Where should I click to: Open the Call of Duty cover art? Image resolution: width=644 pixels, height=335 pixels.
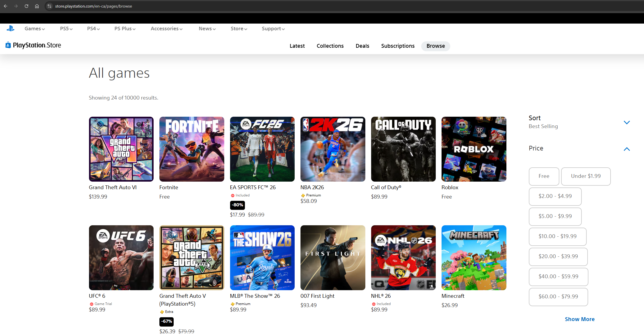[403, 149]
